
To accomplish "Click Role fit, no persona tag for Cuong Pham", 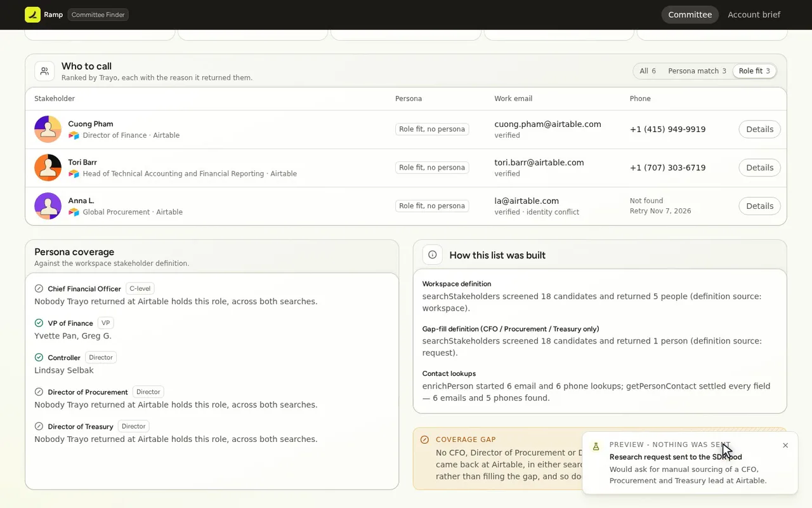I will coord(432,129).
